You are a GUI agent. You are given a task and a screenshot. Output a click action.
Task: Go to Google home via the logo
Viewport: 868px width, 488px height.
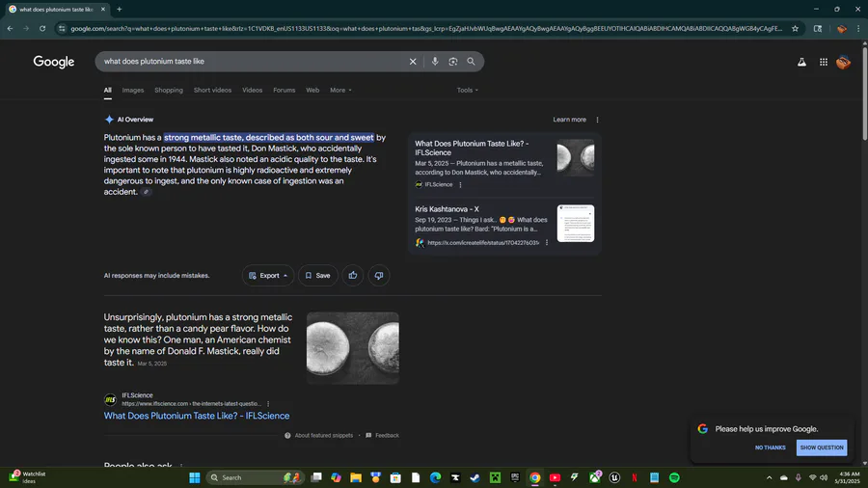click(x=54, y=62)
